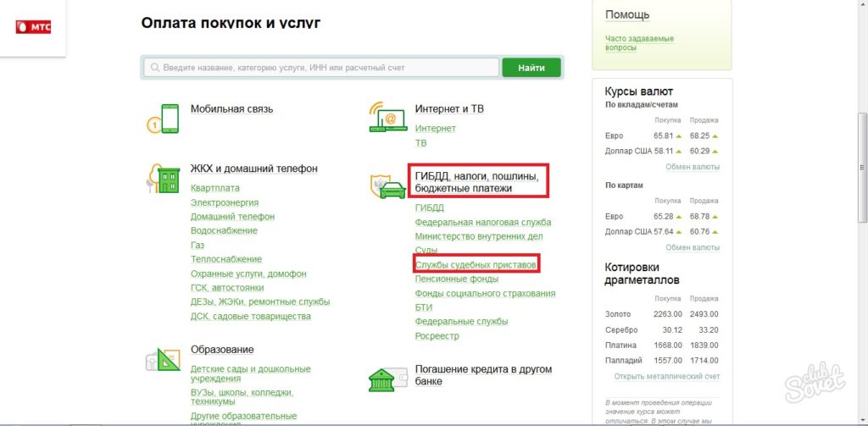The image size is (868, 426).
Task: Click the MTS red logo icon
Action: pos(33,26)
